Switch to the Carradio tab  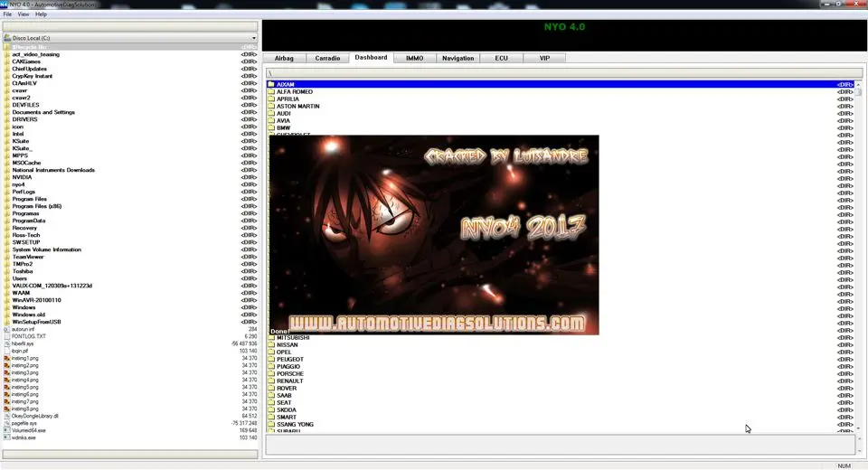[327, 58]
